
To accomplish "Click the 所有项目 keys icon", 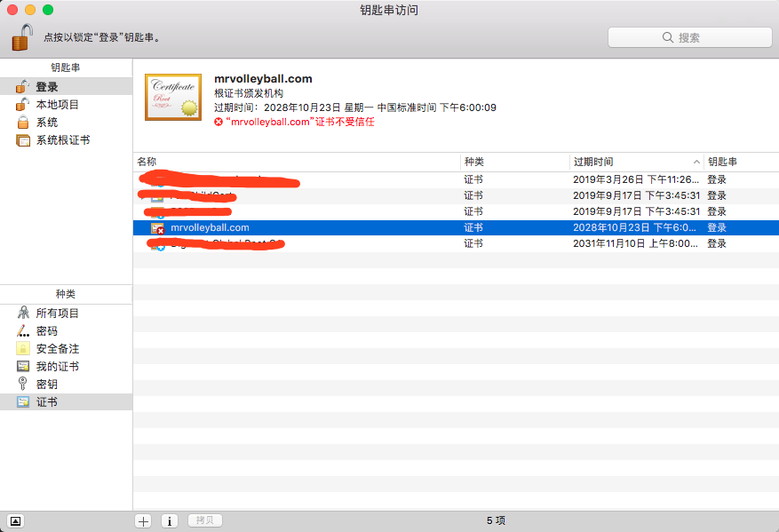I will (x=23, y=313).
